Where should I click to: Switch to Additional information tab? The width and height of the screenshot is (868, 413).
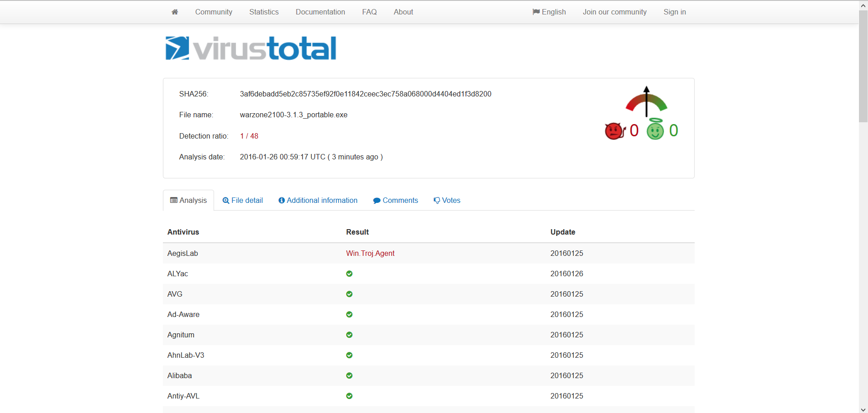coord(318,200)
